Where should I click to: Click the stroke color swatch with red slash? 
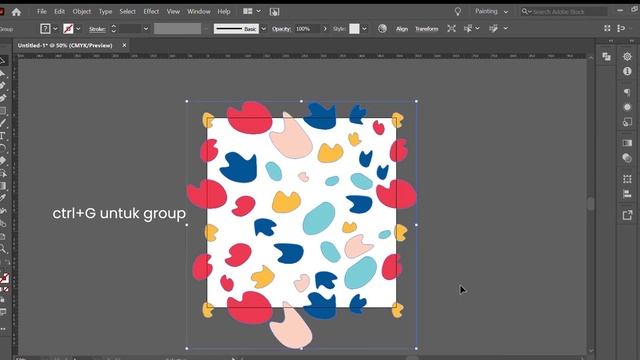[68, 29]
